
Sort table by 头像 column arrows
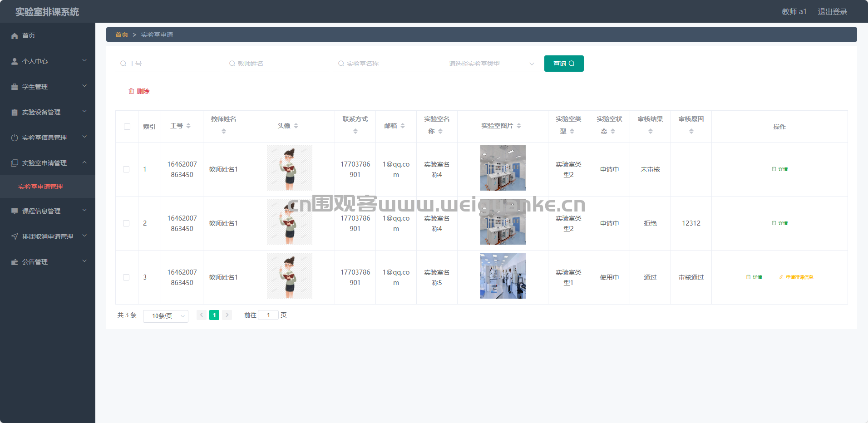coord(296,126)
